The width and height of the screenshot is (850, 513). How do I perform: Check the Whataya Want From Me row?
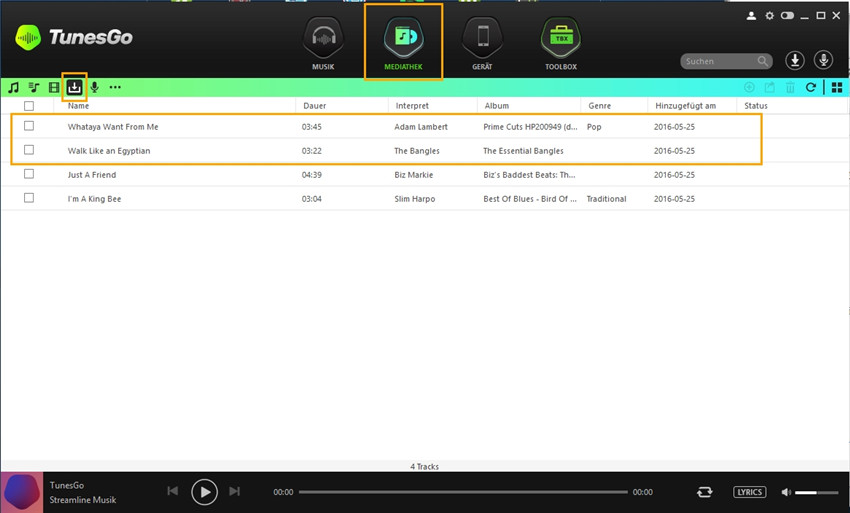pos(29,126)
